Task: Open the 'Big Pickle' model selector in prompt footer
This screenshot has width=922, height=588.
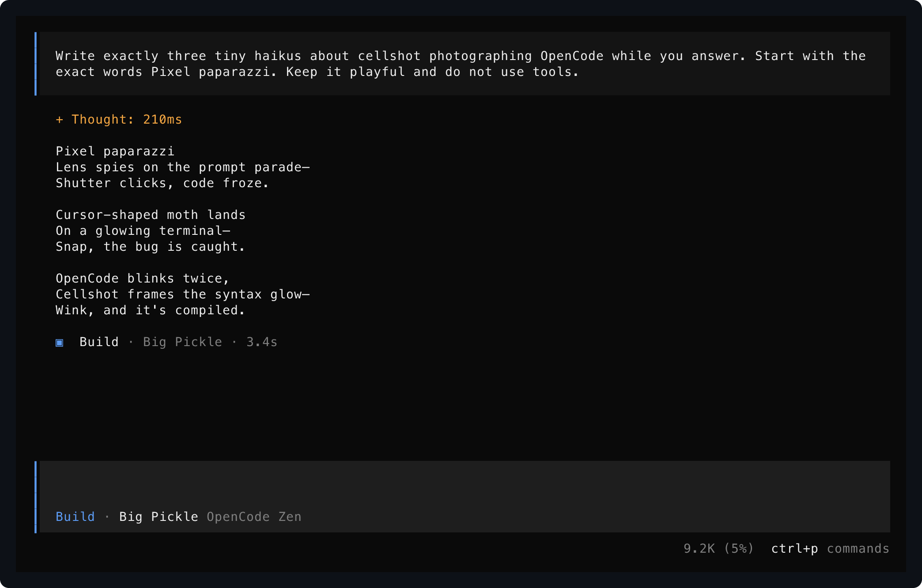Action: pos(159,517)
